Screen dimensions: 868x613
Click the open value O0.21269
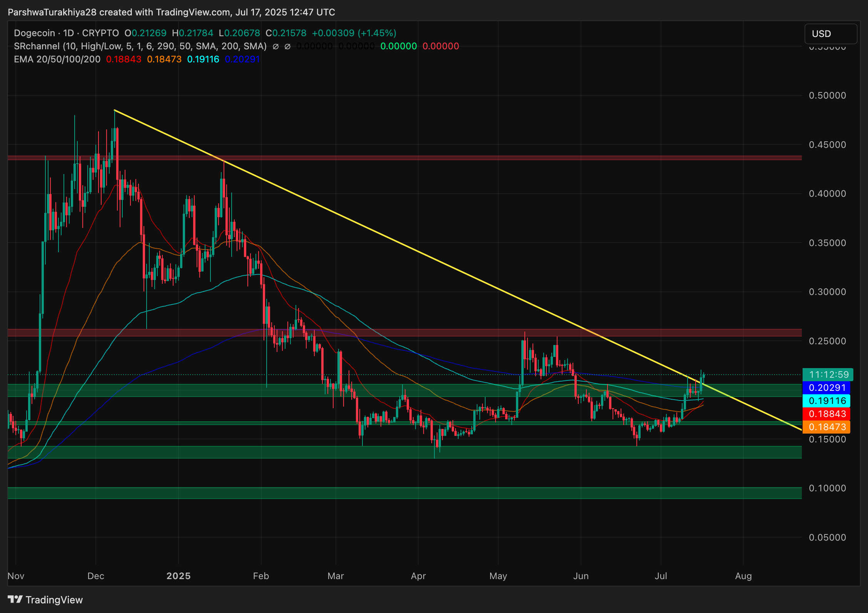pyautogui.click(x=145, y=33)
